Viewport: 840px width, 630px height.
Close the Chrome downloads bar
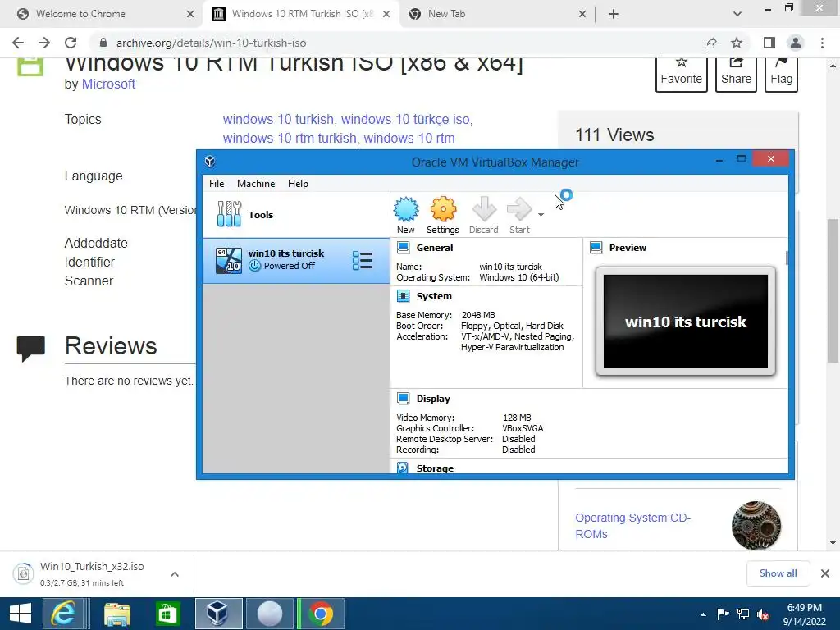click(x=825, y=573)
